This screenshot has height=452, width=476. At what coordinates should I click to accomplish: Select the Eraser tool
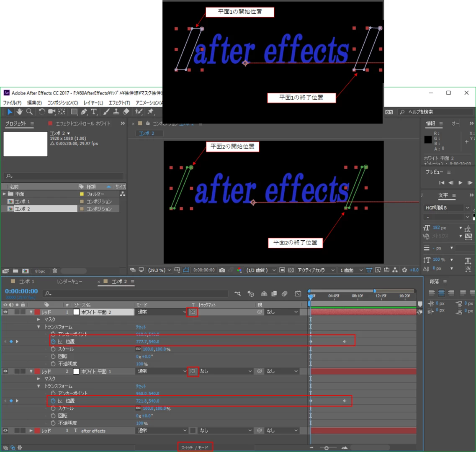[x=126, y=112]
